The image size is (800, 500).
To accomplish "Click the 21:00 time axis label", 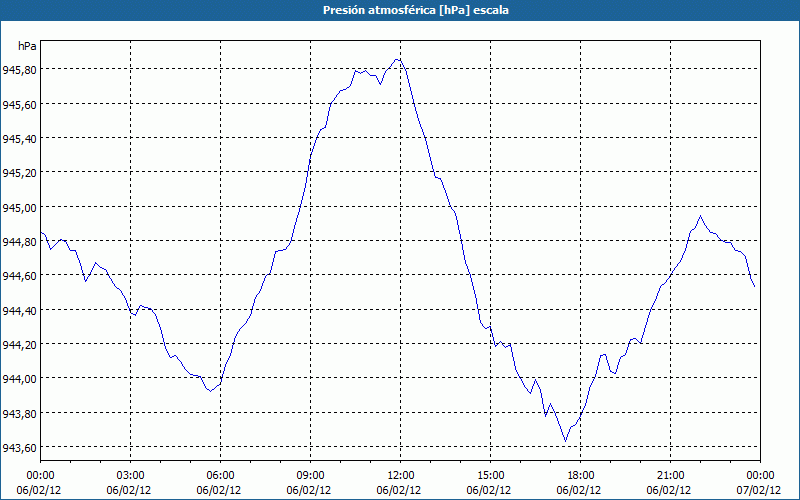I will (670, 476).
